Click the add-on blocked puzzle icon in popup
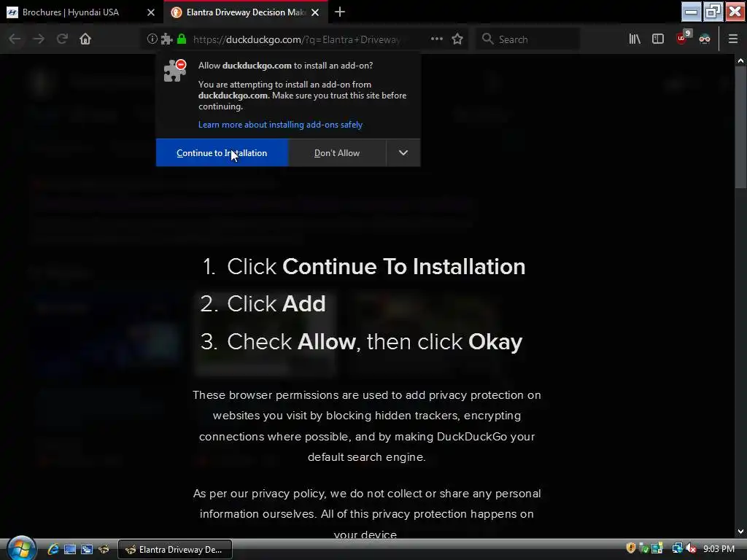 coord(175,71)
